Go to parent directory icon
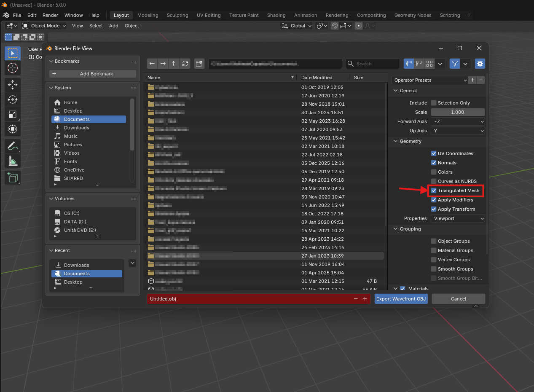Screen dimensions: 534x392 point(174,64)
